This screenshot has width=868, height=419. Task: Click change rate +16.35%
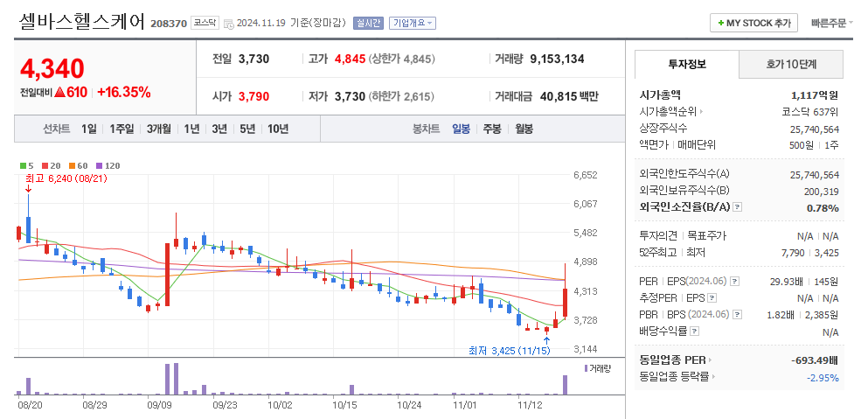[124, 93]
